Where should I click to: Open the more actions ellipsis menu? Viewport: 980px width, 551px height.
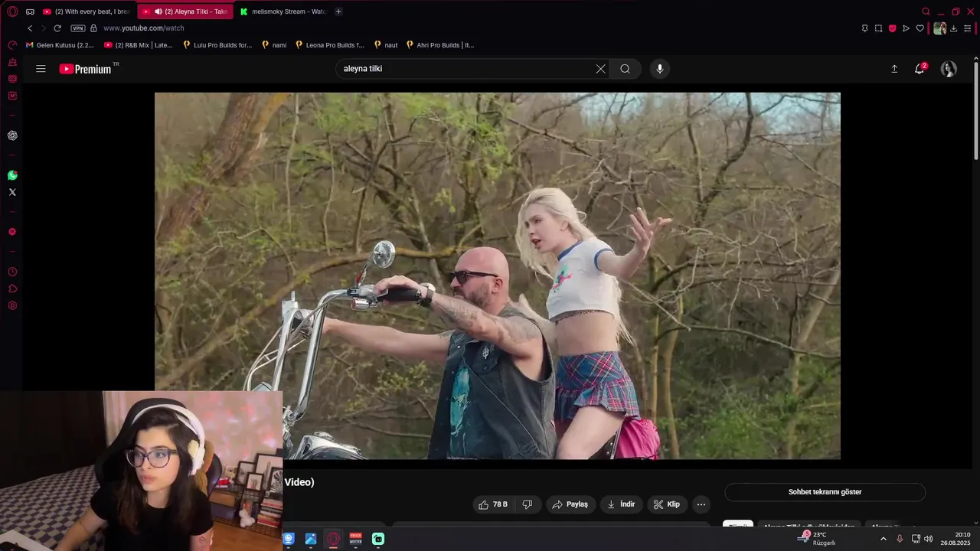[x=701, y=504]
